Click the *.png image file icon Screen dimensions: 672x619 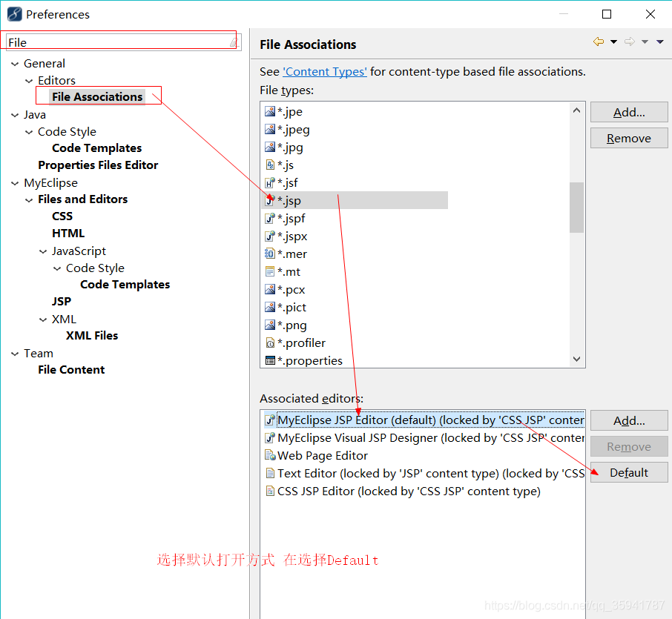pos(269,325)
